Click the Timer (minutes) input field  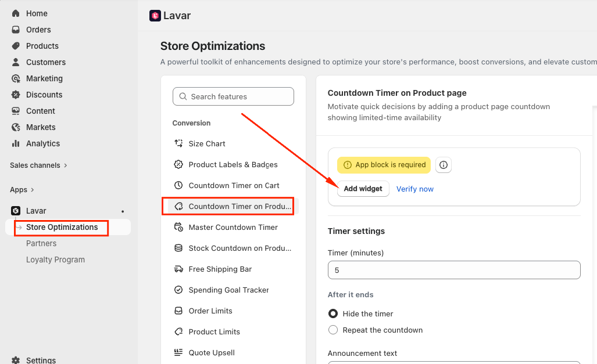(x=454, y=270)
